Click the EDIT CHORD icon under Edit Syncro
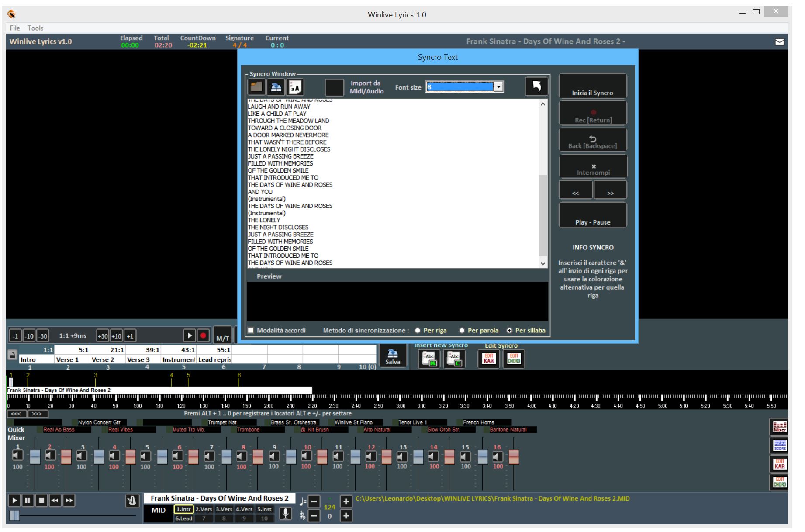The height and width of the screenshot is (532, 805). click(514, 359)
